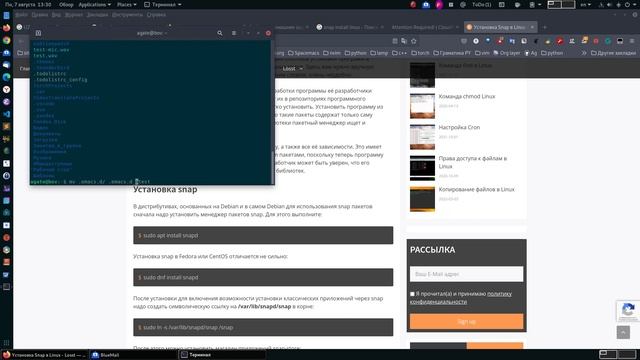Open the Pocket shield icon in Firefox toolbar
The image size is (640, 360).
(464, 41)
